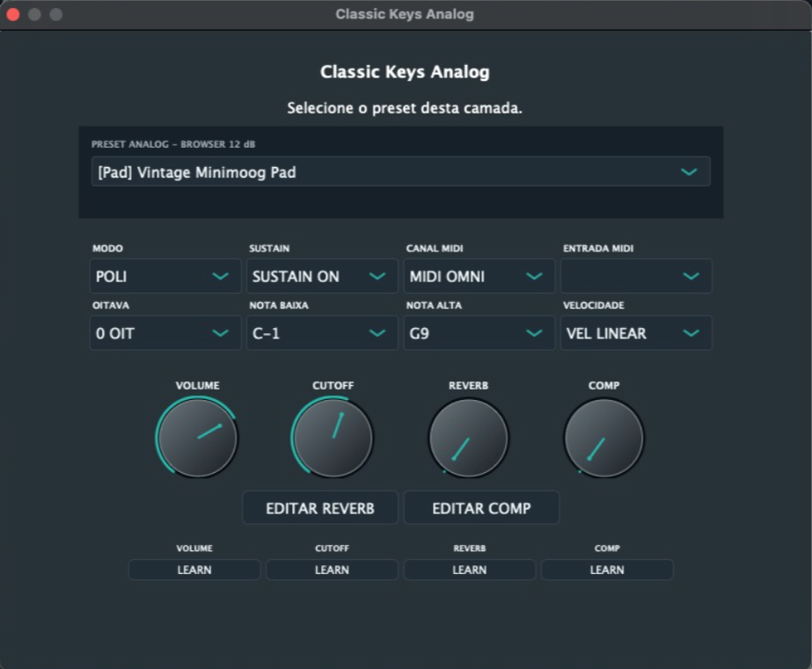Open the 0 OIT octave dropdown
Screen dimensions: 812x669
click(165, 333)
